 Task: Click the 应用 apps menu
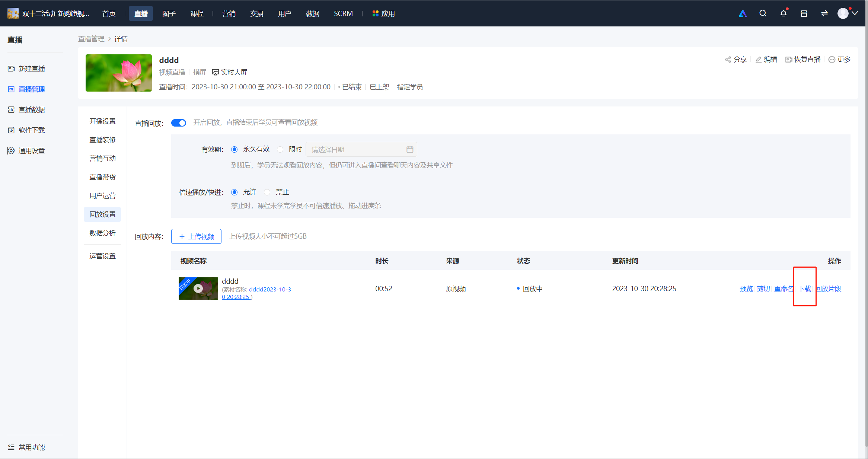(x=383, y=13)
